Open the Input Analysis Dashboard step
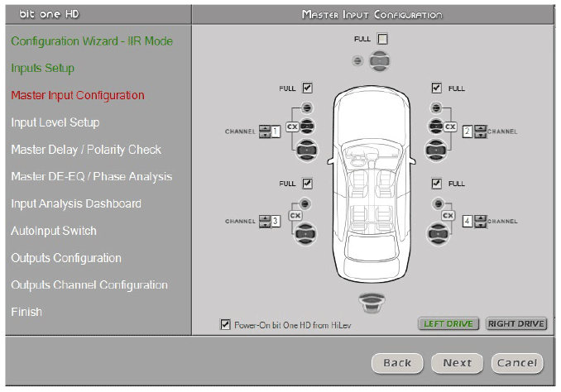Viewport: 561px width, 392px height. [76, 203]
